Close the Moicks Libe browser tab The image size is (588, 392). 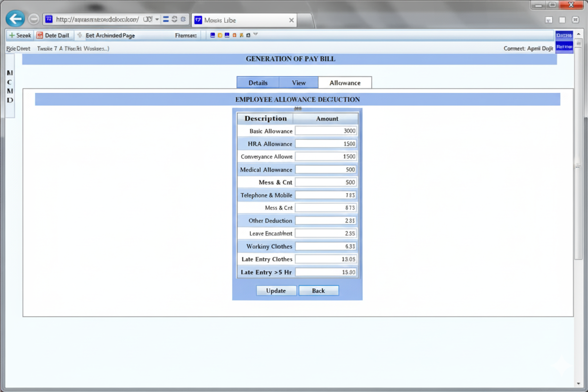point(292,20)
